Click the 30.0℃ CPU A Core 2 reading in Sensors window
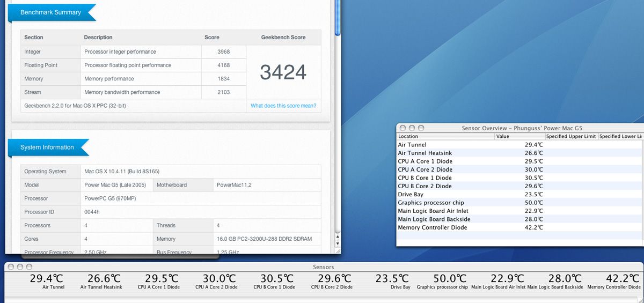Screen dimensions: 644x303 (219, 279)
